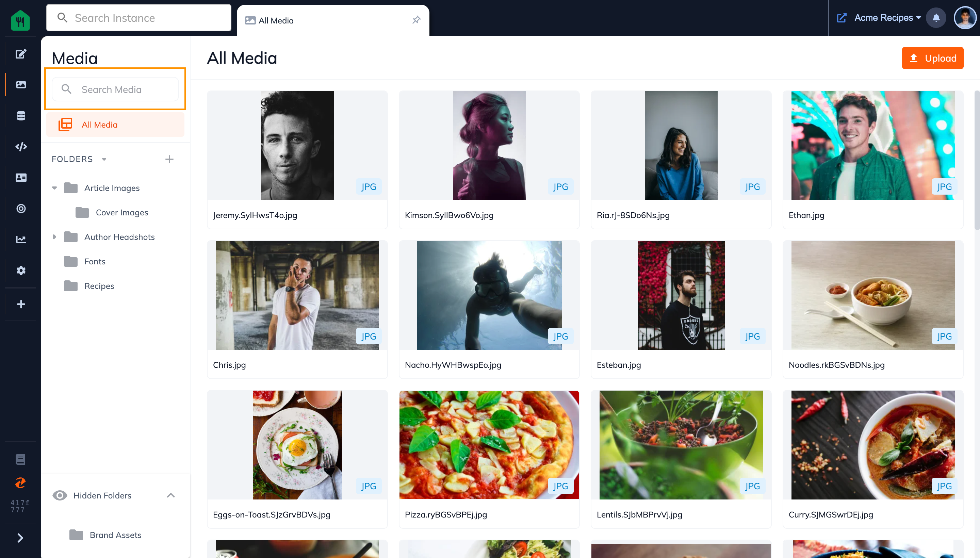Click the Upload button top right

pos(932,57)
